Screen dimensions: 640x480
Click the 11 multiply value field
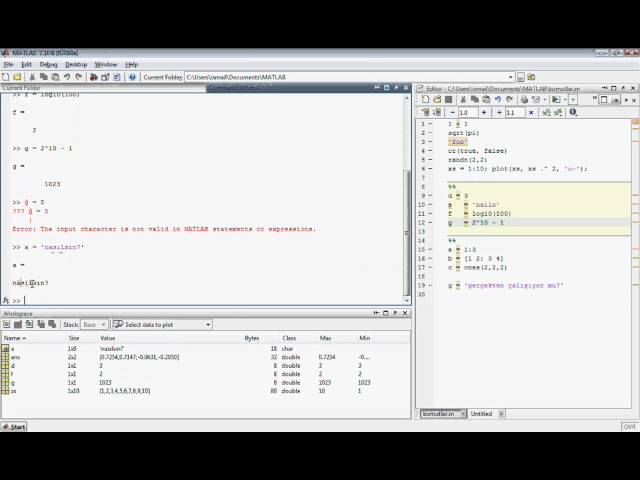coord(515,112)
